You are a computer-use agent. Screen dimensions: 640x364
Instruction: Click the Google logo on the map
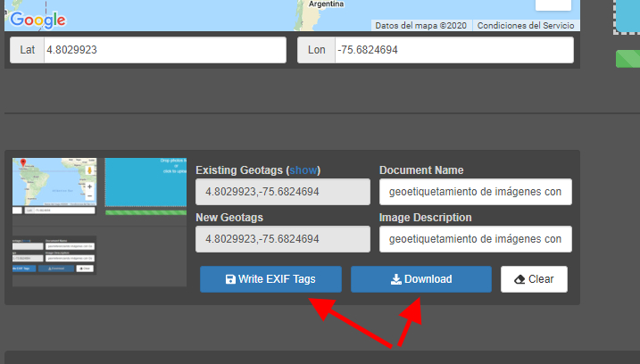pos(37,20)
